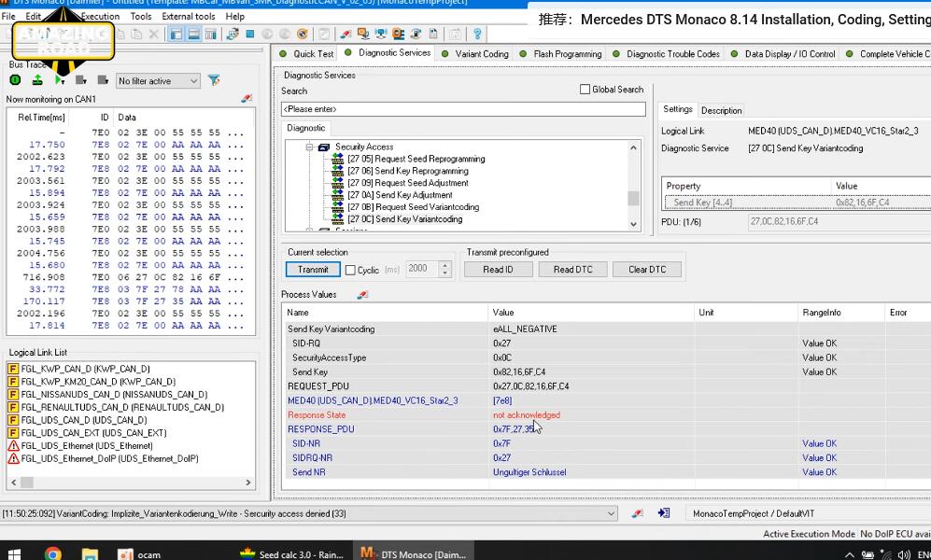Viewport: 931px width, 560px height.
Task: Click the Settings tab
Action: click(677, 109)
